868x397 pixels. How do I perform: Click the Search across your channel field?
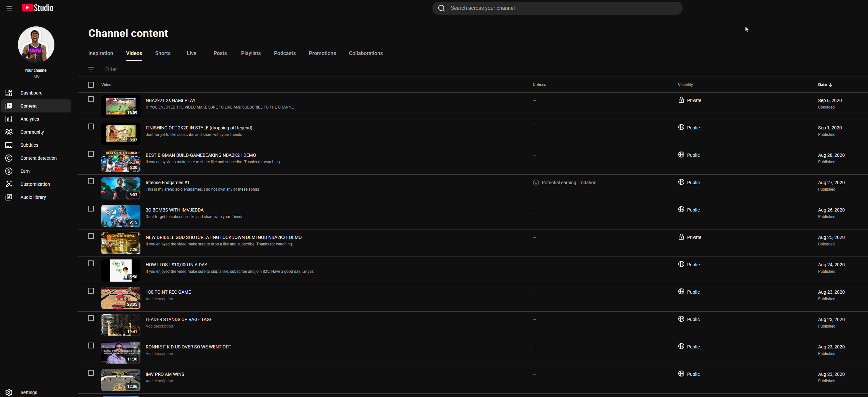click(557, 8)
